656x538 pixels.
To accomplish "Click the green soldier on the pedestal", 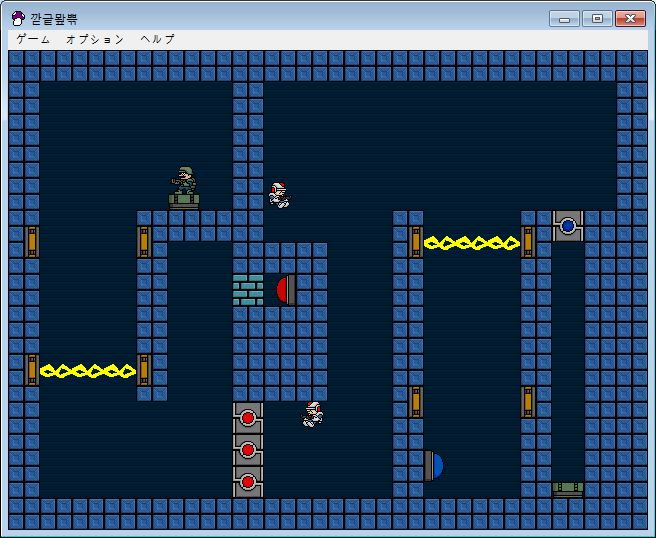I will [184, 180].
